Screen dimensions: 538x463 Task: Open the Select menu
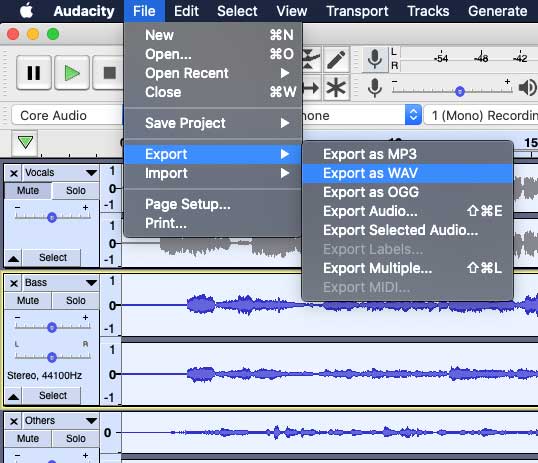point(237,11)
